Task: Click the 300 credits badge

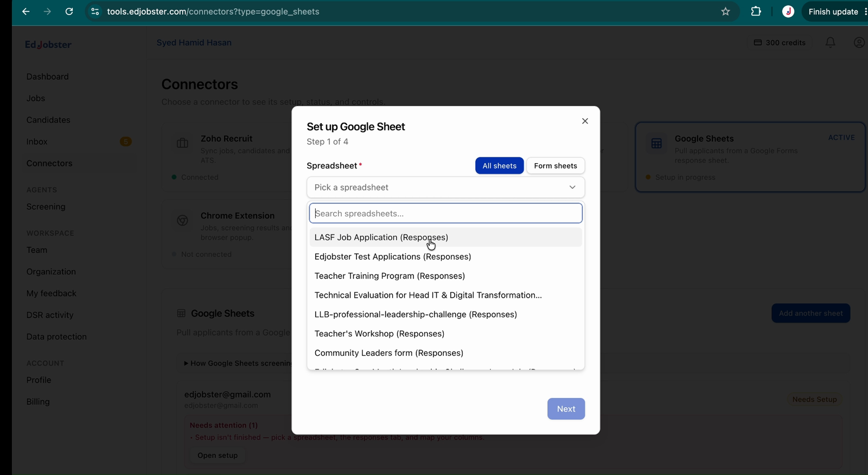Action: [780, 42]
